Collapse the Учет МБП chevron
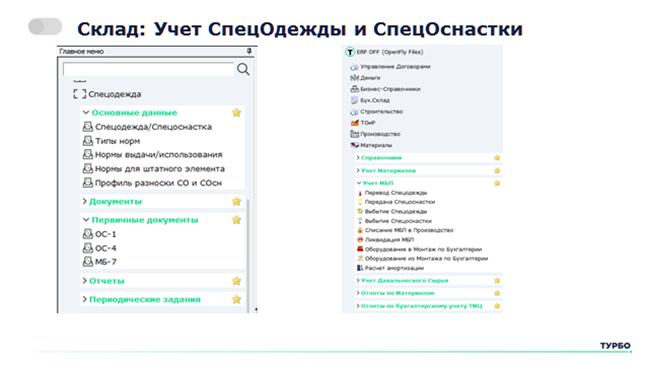 pyautogui.click(x=359, y=183)
